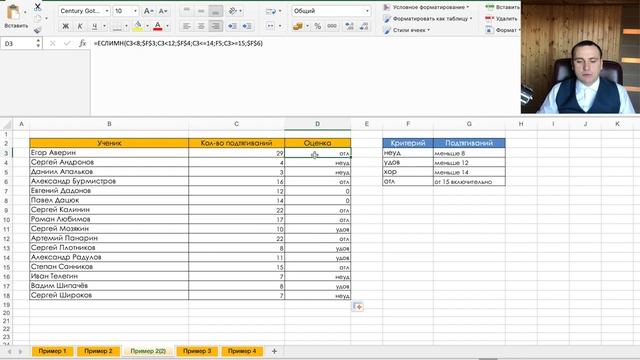
Task: Click the Cut scissors icon
Action: click(x=38, y=6)
